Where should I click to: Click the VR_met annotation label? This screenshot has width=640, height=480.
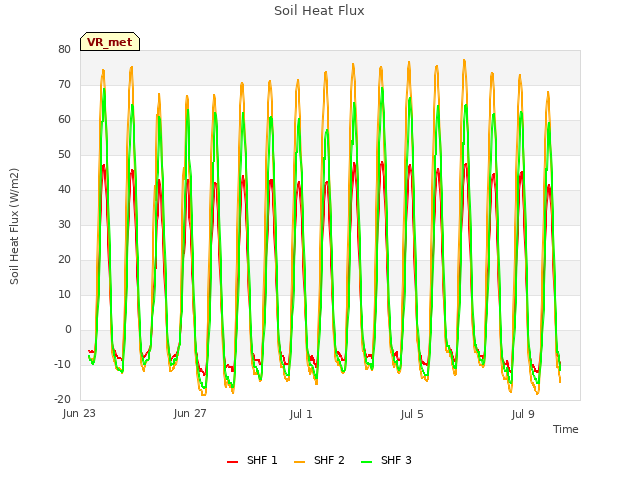pos(110,42)
